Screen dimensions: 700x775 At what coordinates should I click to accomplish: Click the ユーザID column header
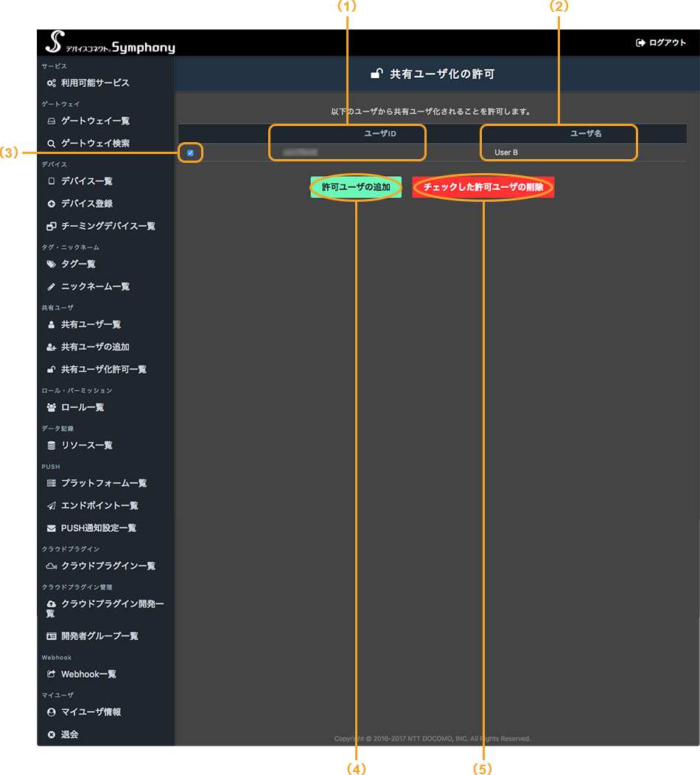(380, 133)
